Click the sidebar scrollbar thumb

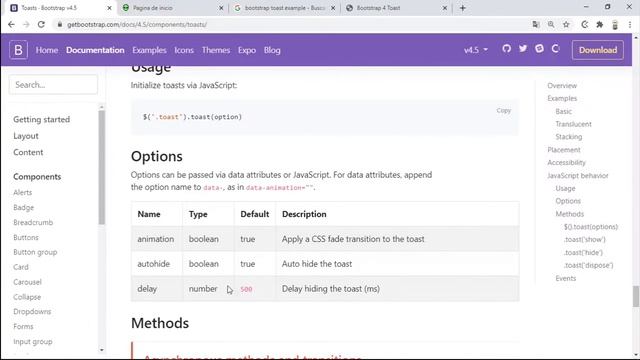pos(102,167)
